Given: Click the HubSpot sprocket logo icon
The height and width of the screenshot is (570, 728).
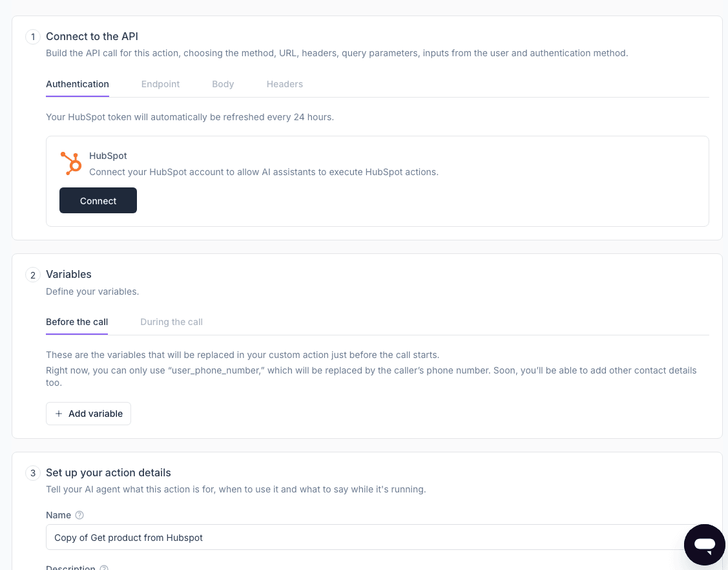Looking at the screenshot, I should 70,164.
